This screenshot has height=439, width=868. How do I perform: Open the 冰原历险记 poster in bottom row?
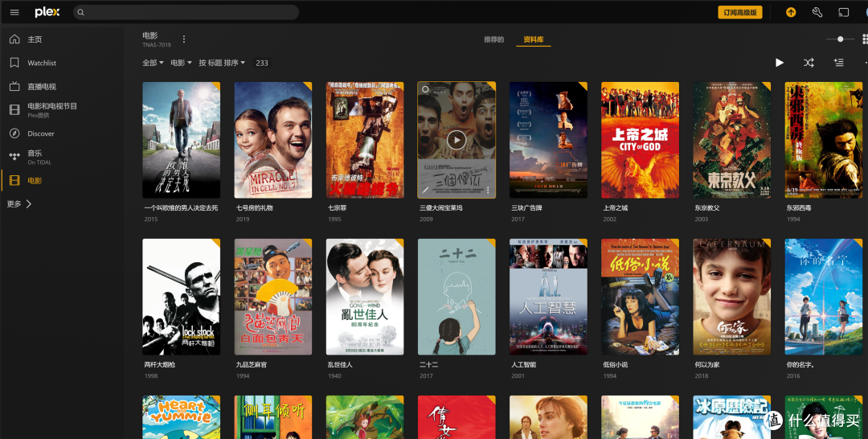(x=732, y=416)
